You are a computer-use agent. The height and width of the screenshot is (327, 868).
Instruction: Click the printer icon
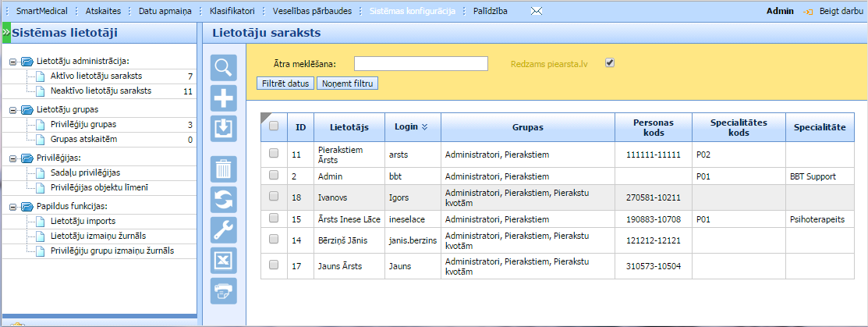coord(224,290)
